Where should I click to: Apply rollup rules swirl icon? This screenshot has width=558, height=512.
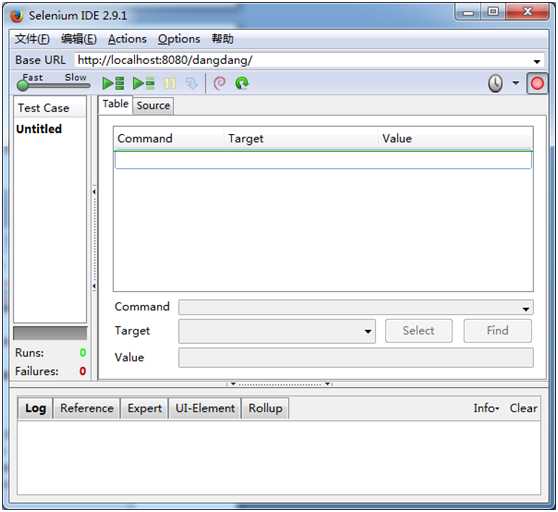coord(220,83)
